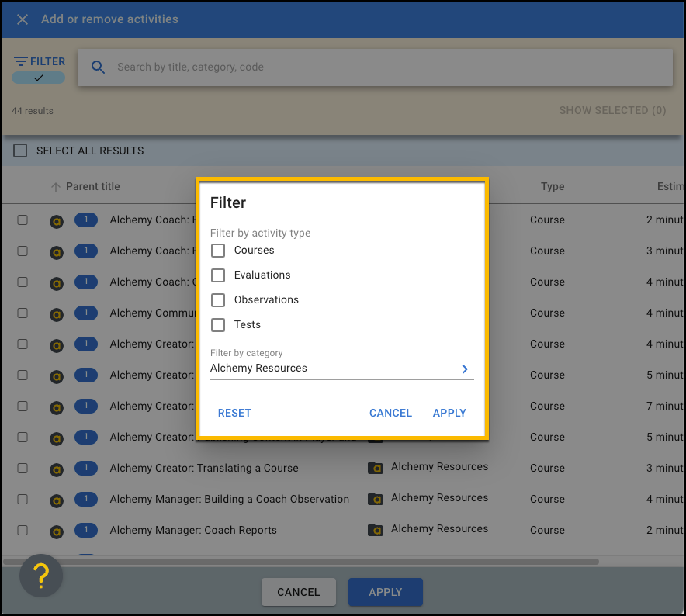Open Alchemy Manager: Building a Coach Observation

(229, 499)
